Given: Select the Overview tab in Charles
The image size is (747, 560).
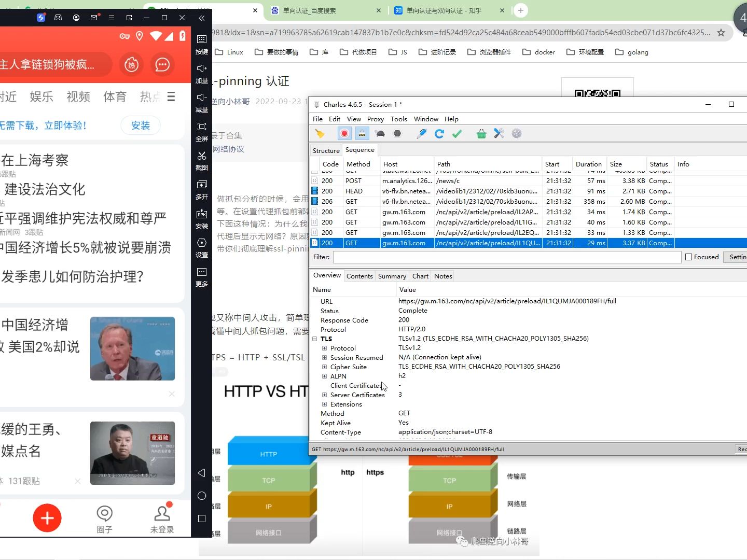Looking at the screenshot, I should [327, 275].
